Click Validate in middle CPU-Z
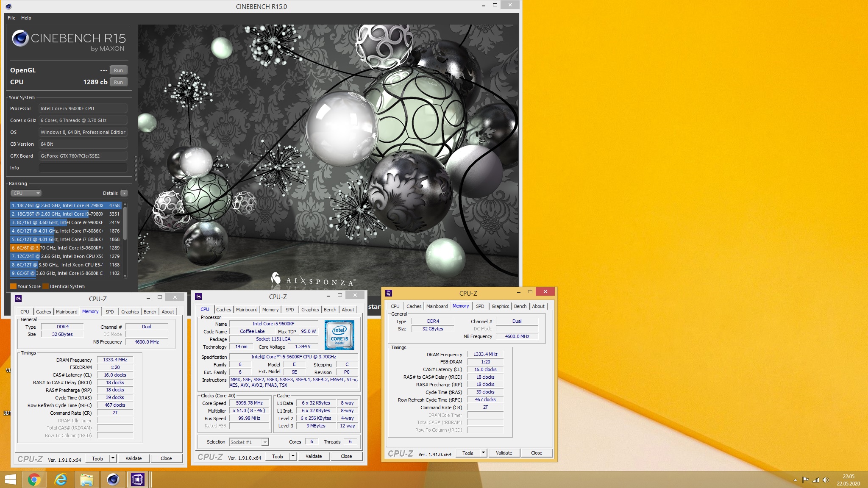 [314, 456]
